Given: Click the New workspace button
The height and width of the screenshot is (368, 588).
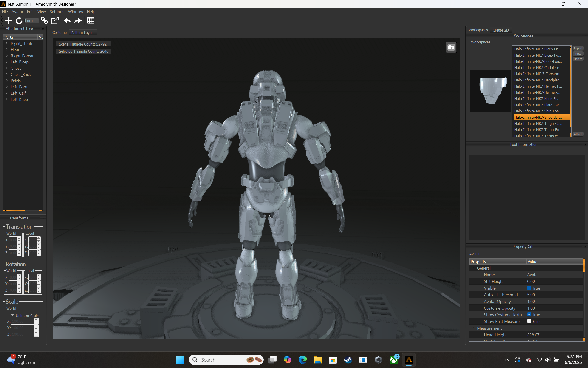Looking at the screenshot, I should click(x=578, y=54).
